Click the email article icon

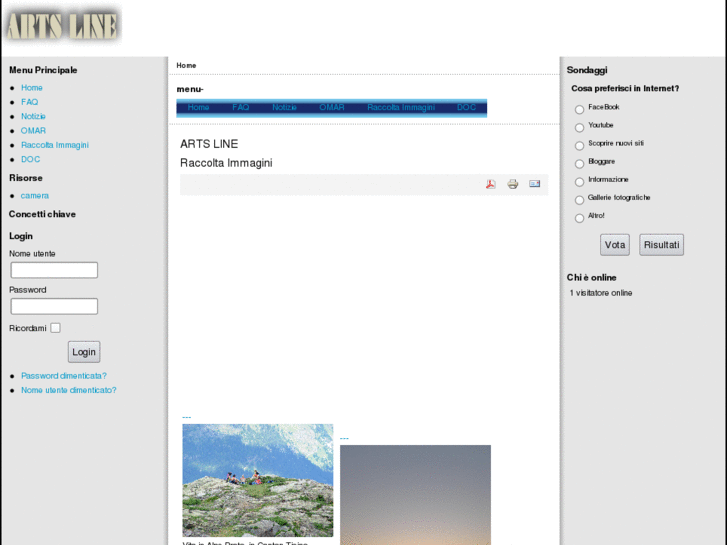535,184
